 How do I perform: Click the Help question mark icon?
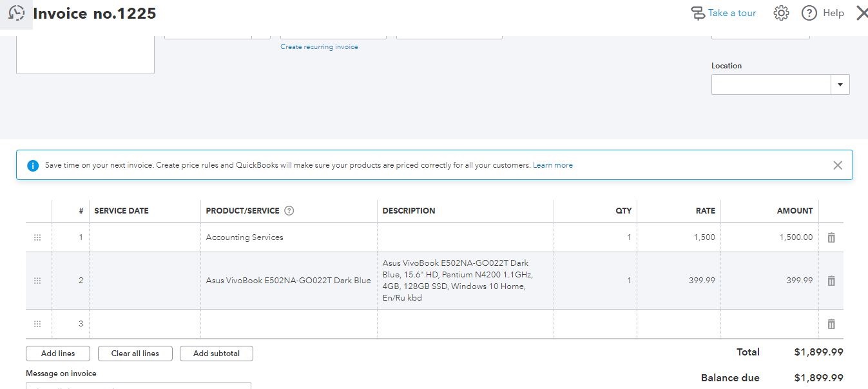coord(809,13)
